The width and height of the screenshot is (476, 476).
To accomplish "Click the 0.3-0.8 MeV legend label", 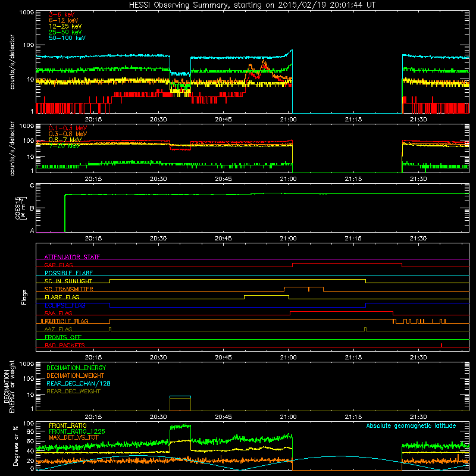I will tap(68, 134).
